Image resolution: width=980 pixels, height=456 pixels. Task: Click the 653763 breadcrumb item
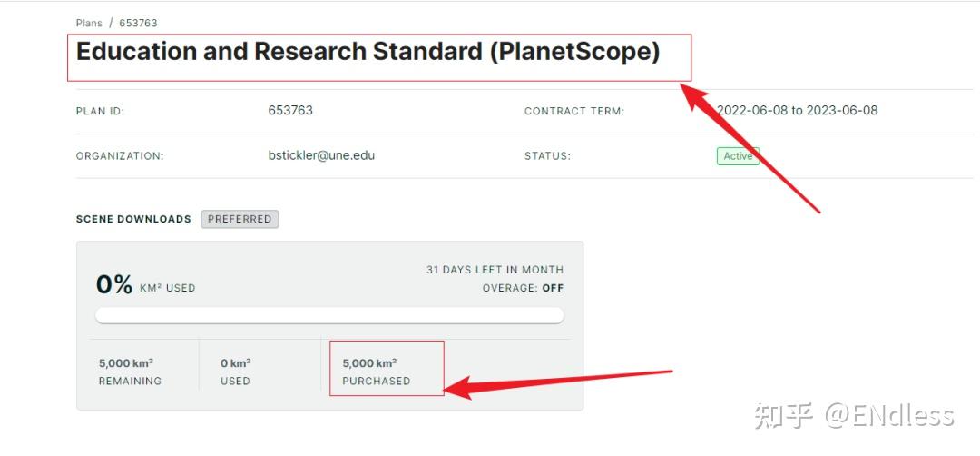tap(138, 23)
